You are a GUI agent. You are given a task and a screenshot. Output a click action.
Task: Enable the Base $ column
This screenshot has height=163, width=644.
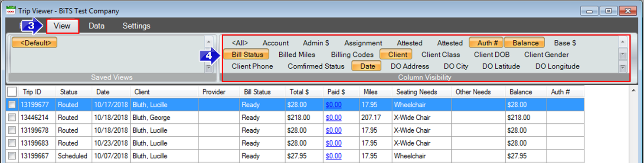point(565,43)
